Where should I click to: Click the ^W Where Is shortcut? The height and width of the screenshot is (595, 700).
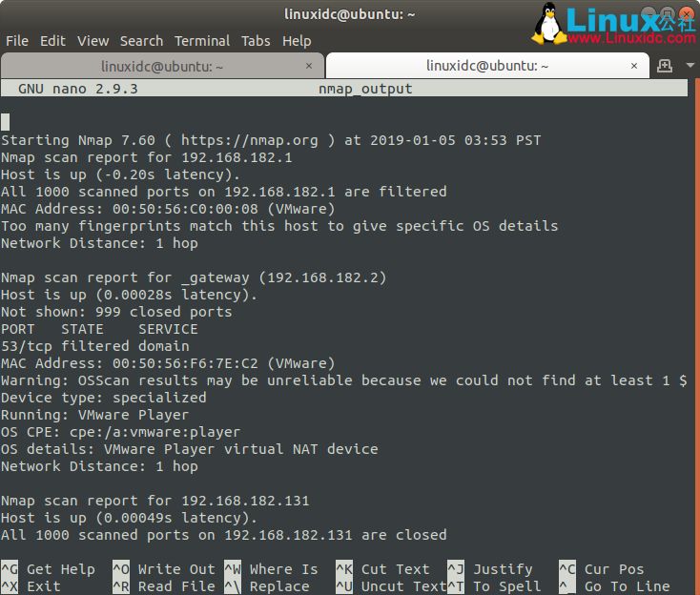tap(271, 569)
